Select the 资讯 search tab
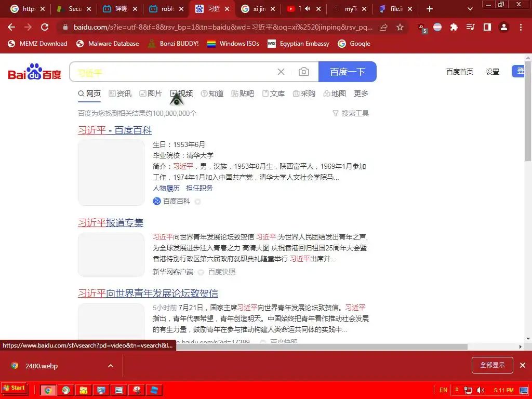 [120, 94]
